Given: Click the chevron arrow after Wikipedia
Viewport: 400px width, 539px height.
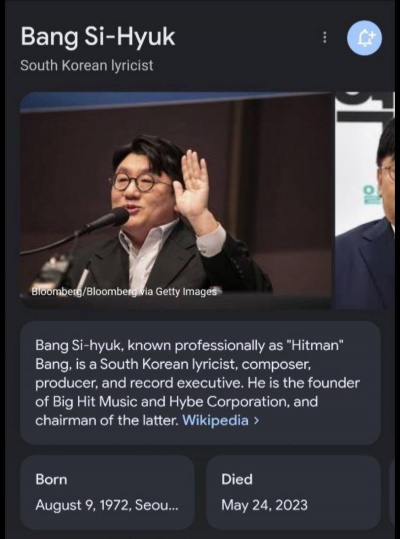Looking at the screenshot, I should 256,420.
